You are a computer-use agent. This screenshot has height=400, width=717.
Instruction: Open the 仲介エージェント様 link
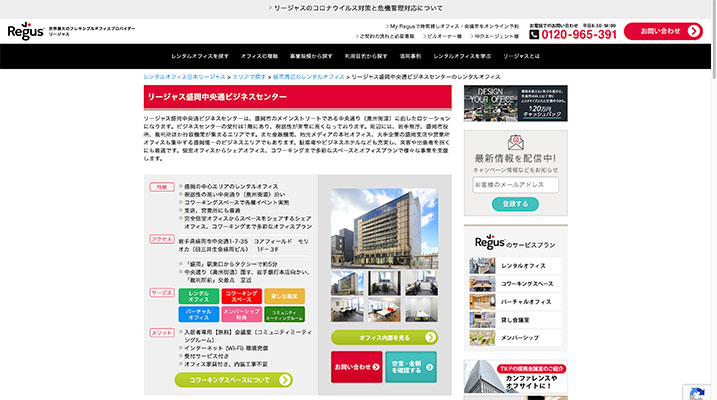(494, 36)
